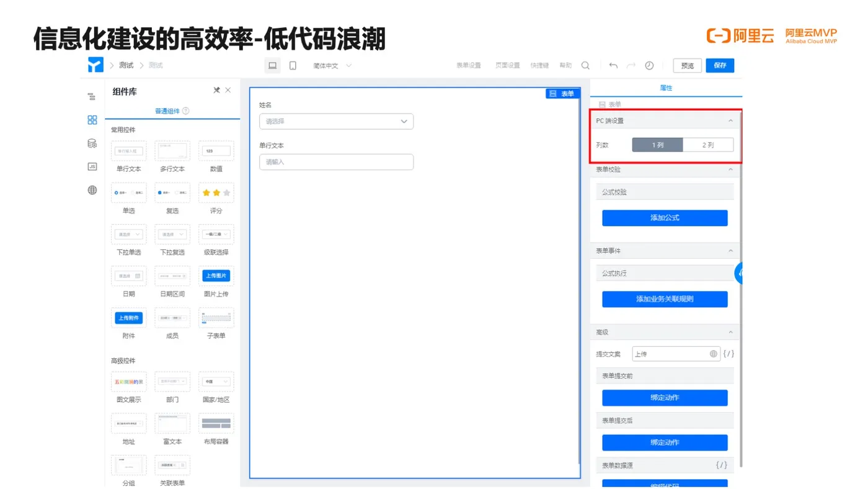Click the undo arrow icon
This screenshot has height=489, width=868.
point(613,65)
